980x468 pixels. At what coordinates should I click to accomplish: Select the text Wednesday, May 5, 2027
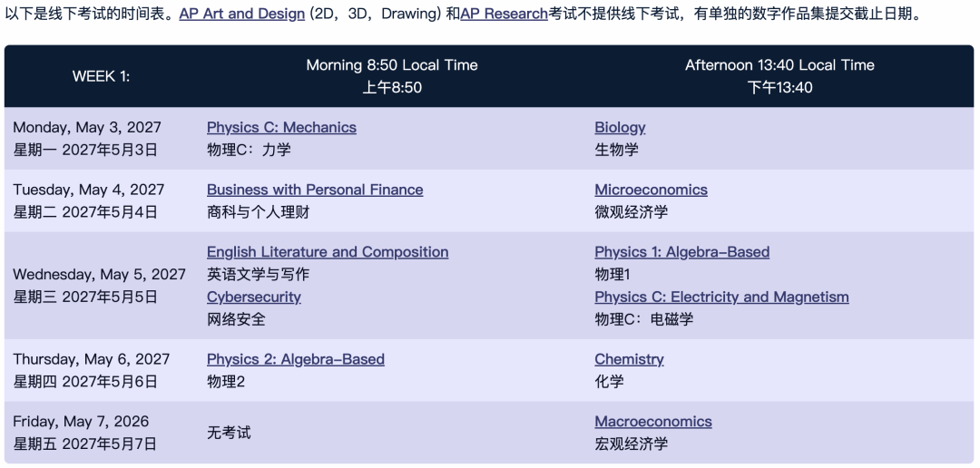[100, 275]
